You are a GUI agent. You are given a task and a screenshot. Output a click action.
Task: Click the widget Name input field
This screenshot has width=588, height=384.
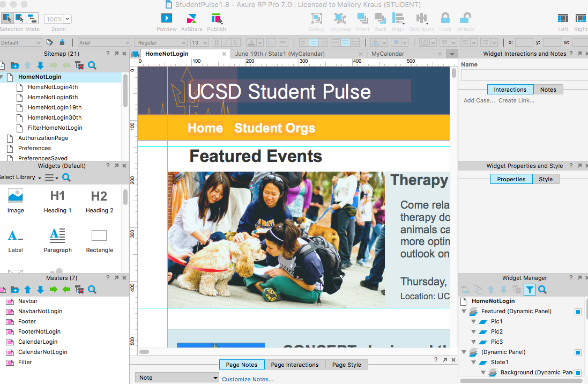524,76
